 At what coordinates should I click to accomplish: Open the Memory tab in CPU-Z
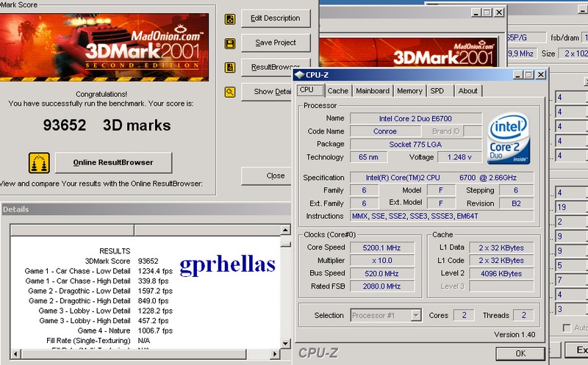409,90
